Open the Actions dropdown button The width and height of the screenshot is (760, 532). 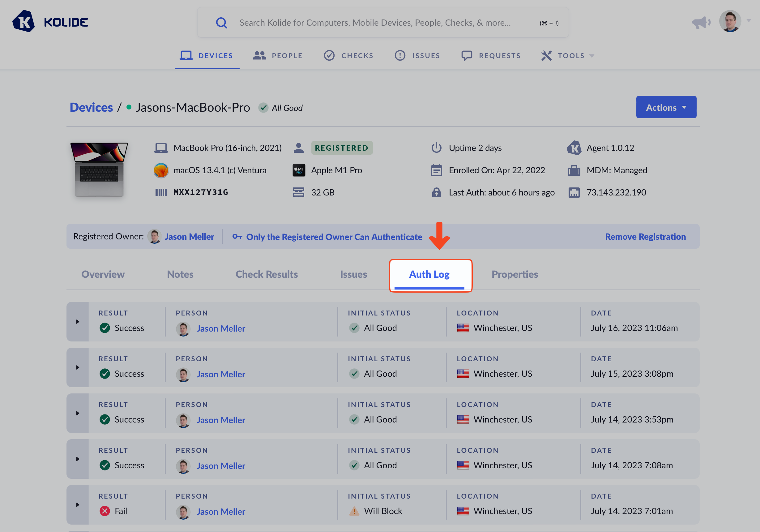tap(666, 107)
